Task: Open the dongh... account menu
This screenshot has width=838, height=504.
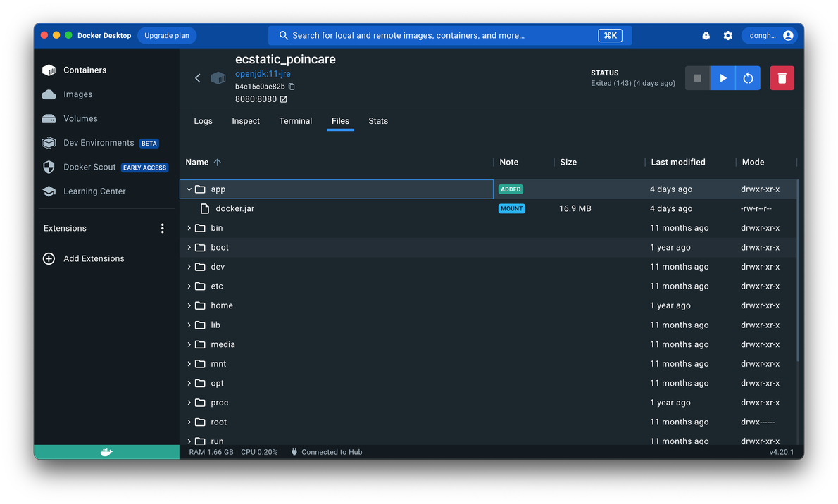Action: click(x=770, y=36)
